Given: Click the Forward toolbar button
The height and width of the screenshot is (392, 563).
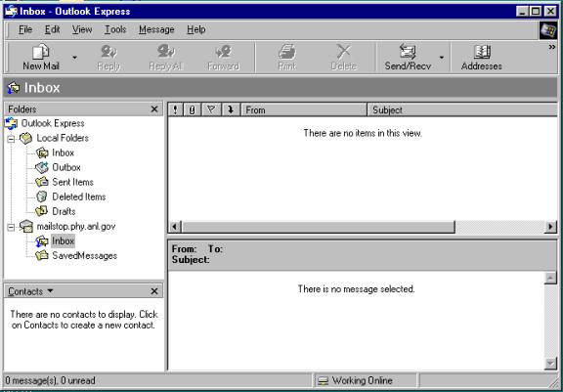Looking at the screenshot, I should (x=223, y=58).
